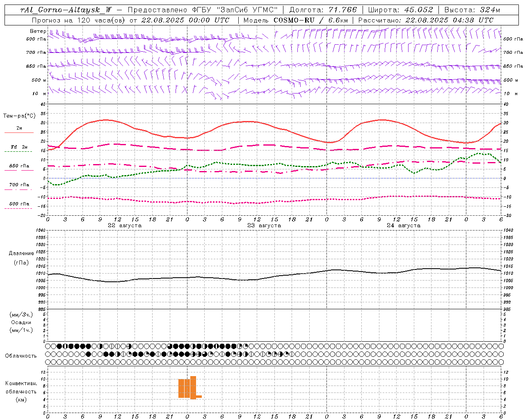This screenshot has height=420, width=525.
Task: Click the Широта: 45.052 value
Action: [x=400, y=10]
